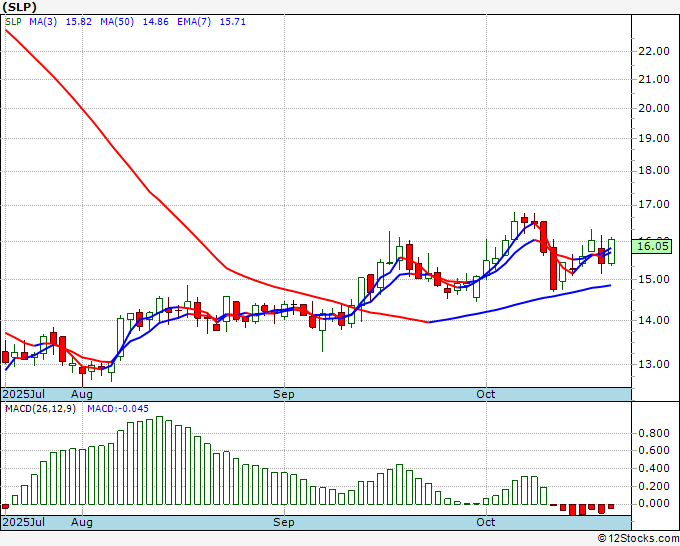Click the Sep label on price chart axis

click(x=284, y=394)
